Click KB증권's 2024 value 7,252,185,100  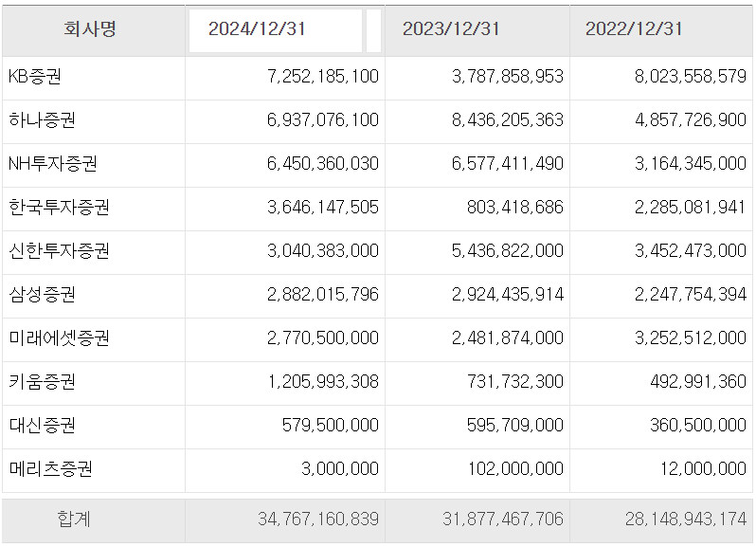(323, 77)
